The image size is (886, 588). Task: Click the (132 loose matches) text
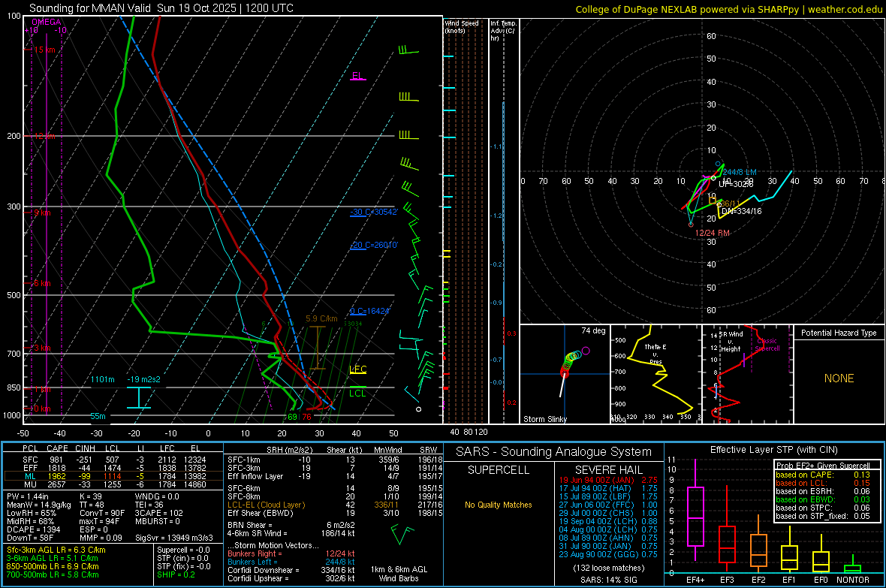point(608,568)
